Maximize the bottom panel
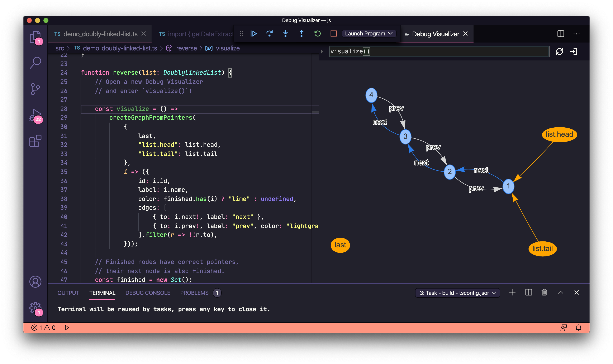 coord(560,292)
